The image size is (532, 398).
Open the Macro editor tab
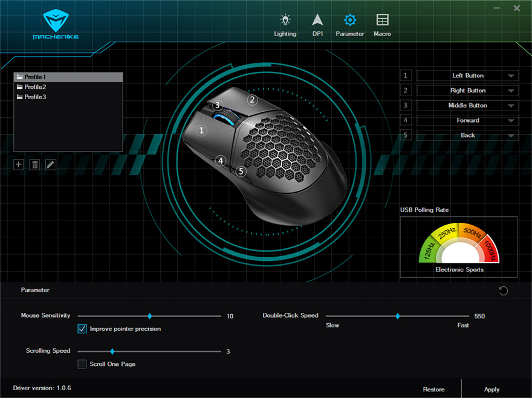pos(382,25)
